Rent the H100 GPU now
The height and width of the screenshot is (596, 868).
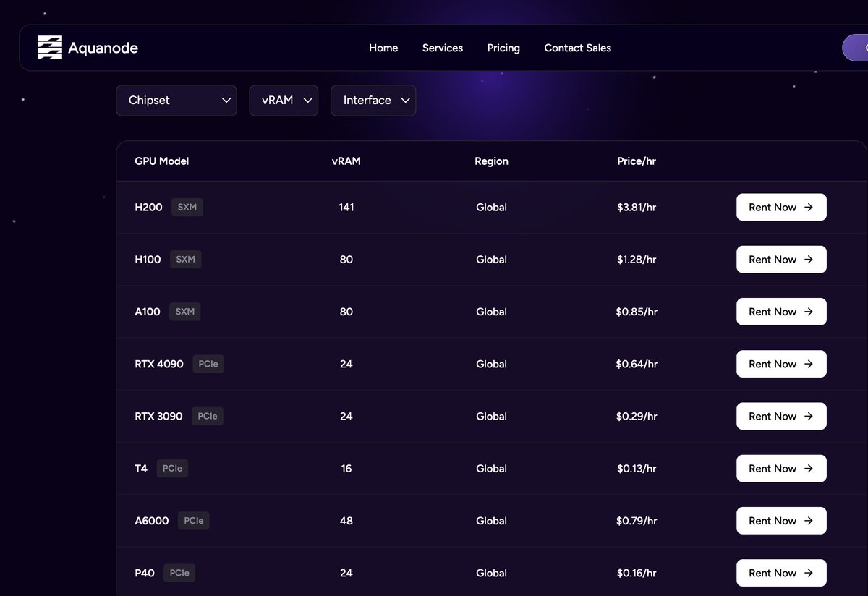781,260
